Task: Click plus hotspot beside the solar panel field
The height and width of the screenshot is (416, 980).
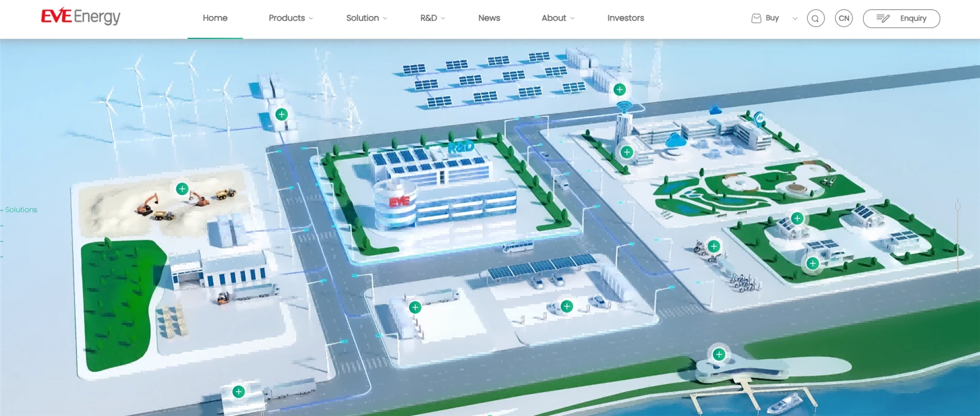Action: [x=619, y=89]
